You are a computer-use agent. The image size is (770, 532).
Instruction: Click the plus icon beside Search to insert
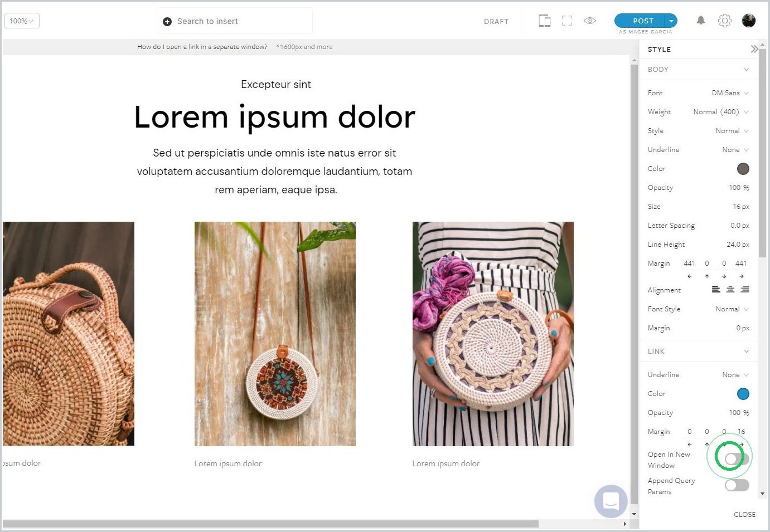(167, 22)
